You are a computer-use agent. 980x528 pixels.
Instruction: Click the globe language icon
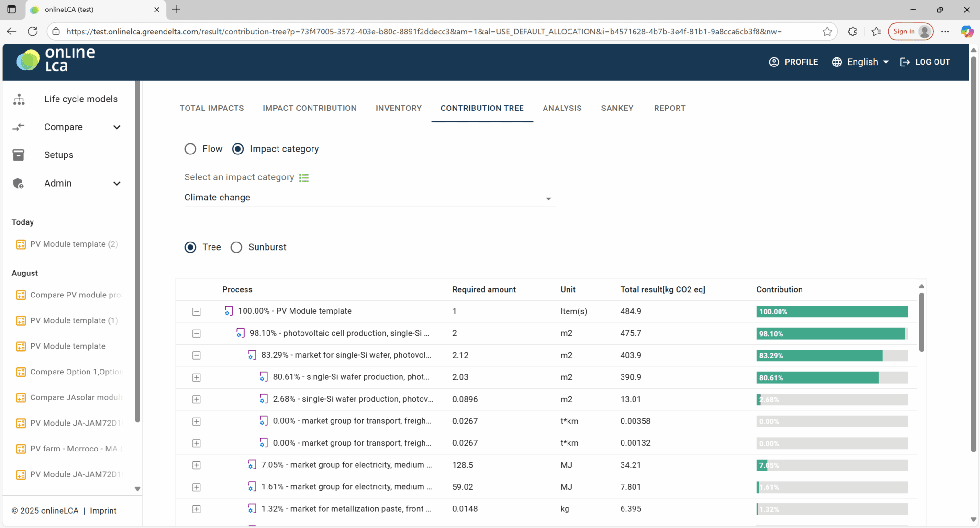click(836, 62)
